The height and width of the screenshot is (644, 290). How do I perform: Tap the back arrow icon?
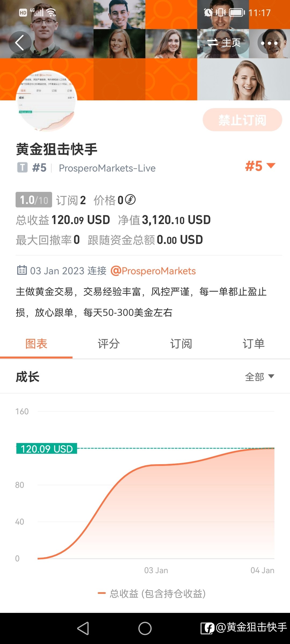20,43
